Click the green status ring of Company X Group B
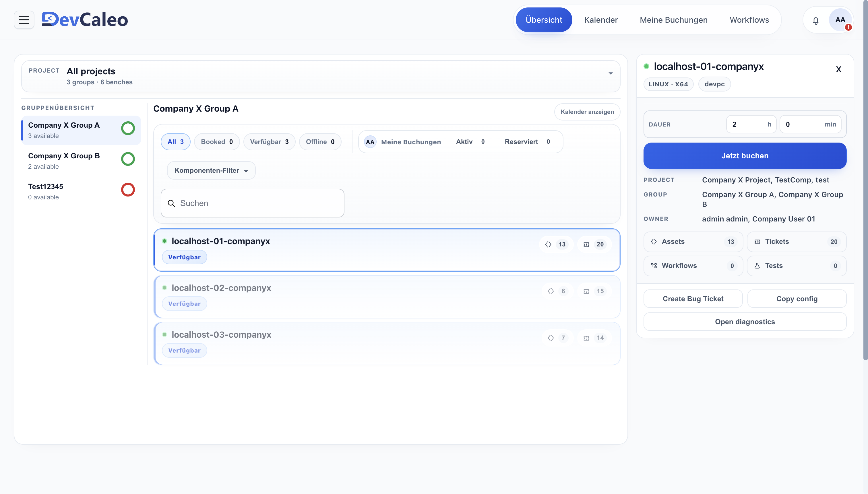 128,159
